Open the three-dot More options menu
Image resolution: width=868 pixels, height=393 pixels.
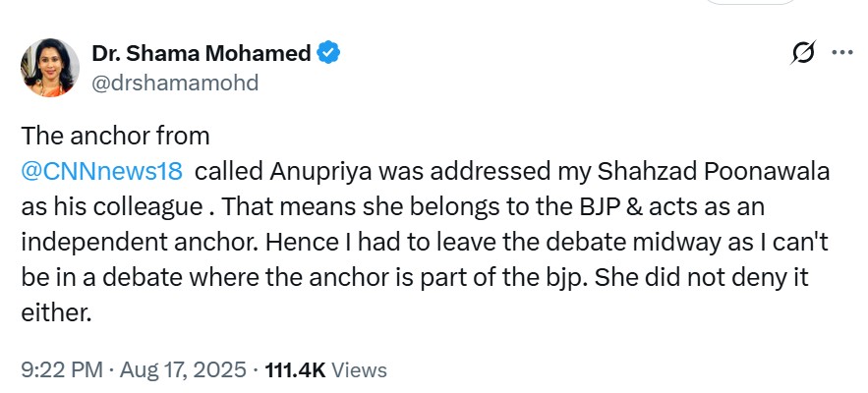(842, 54)
